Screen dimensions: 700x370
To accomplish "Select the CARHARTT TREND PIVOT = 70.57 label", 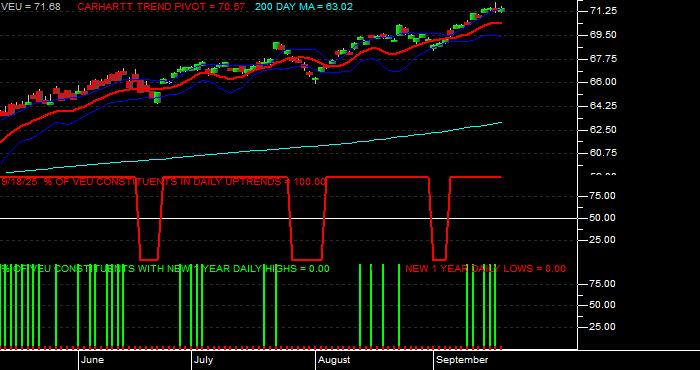I will point(161,7).
